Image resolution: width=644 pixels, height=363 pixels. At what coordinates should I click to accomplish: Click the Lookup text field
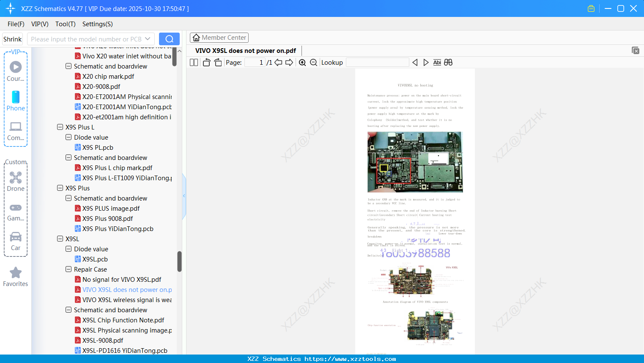pyautogui.click(x=378, y=62)
